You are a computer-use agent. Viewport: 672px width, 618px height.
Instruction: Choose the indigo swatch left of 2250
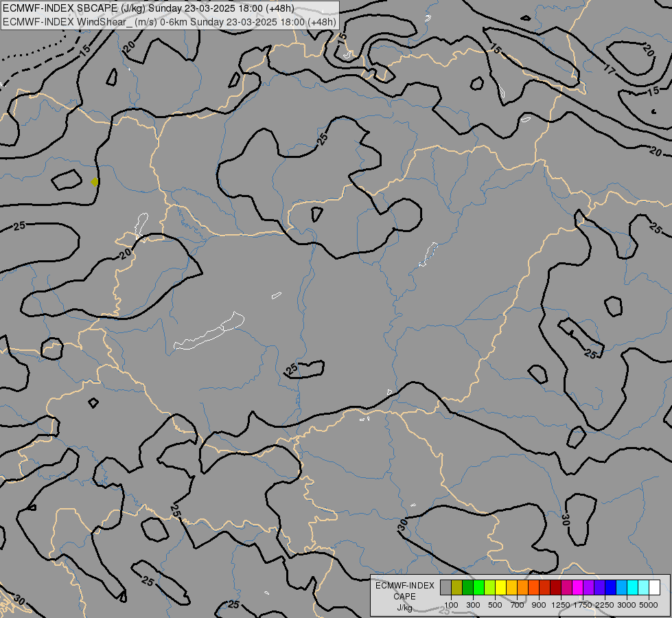(599, 587)
